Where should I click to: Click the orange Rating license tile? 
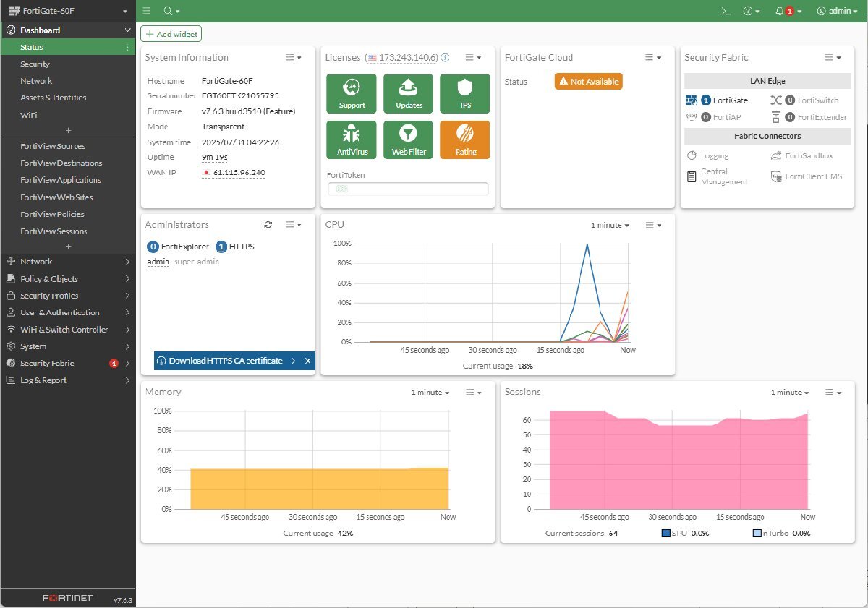point(465,140)
